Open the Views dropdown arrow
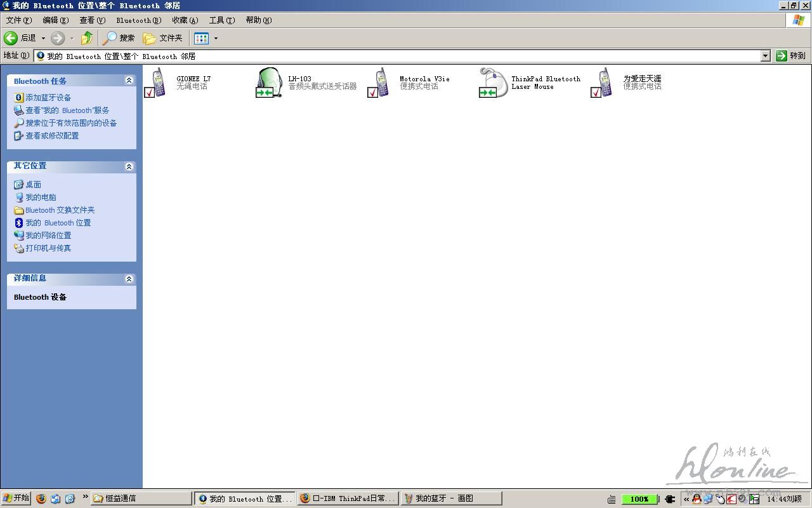 [216, 38]
